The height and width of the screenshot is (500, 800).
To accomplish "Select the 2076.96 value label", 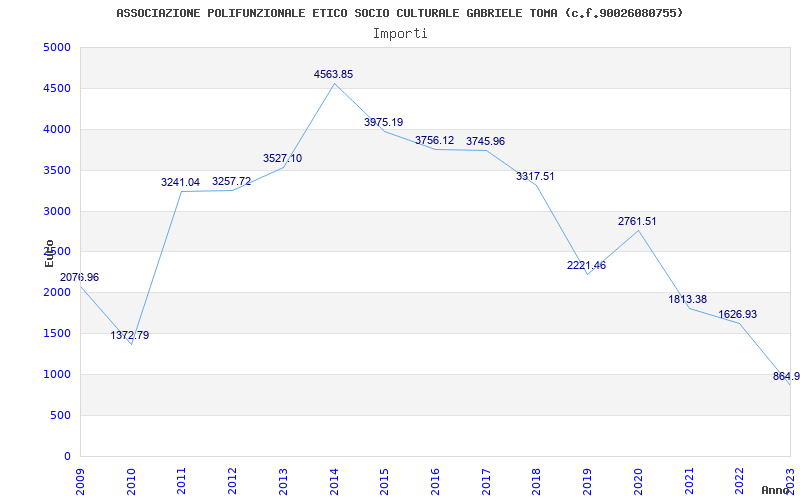I will coord(80,278).
